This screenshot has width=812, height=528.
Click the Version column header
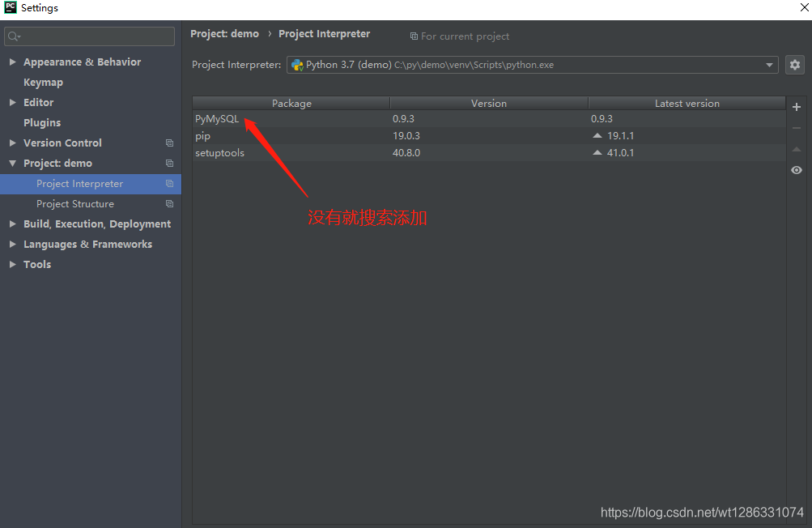489,103
